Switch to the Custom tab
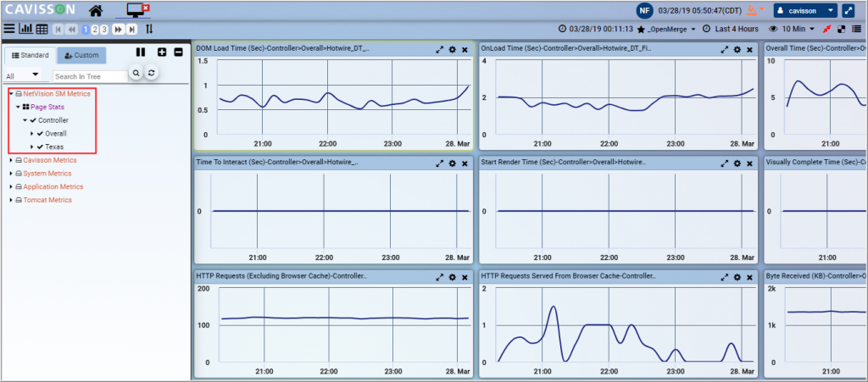 [81, 55]
